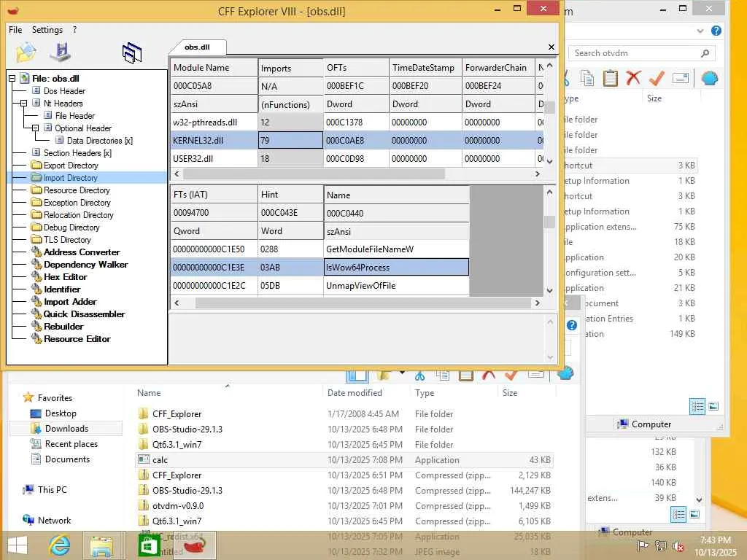Screen dimensions: 747x560
Task: Open the Hex Editor tool
Action: [65, 276]
